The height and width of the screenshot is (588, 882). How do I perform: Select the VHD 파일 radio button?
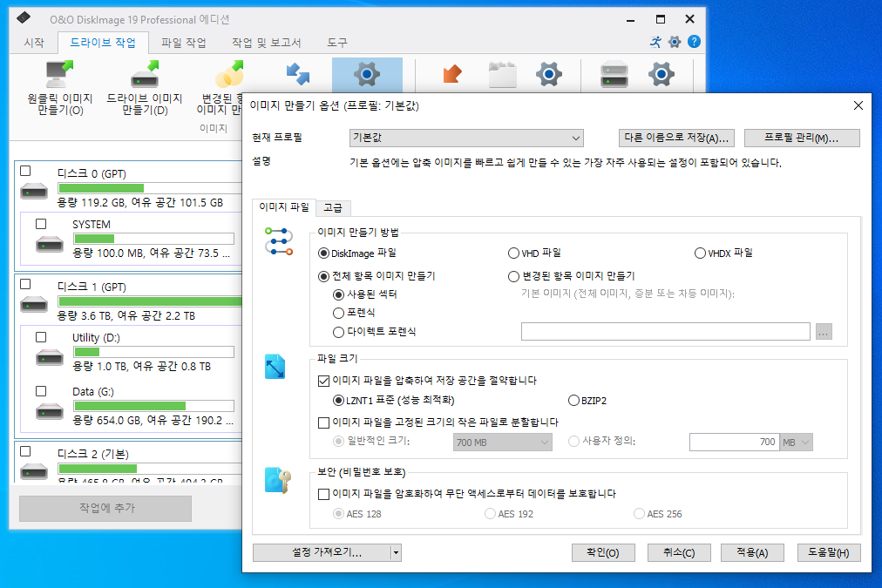[513, 253]
